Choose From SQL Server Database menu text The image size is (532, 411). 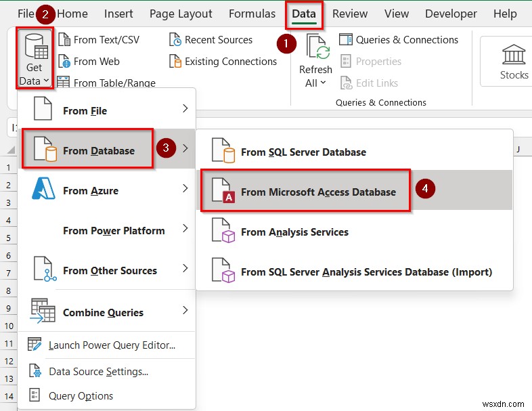coord(303,152)
